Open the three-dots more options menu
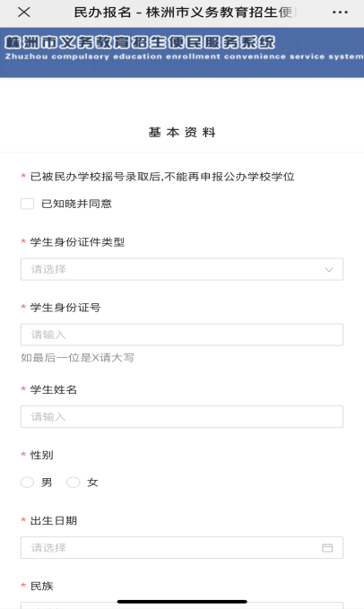The width and height of the screenshot is (364, 609). [340, 13]
